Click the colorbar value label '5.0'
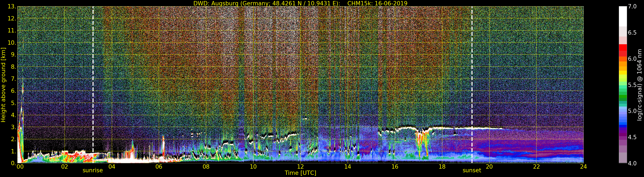This screenshot has height=177, width=644. (x=632, y=111)
